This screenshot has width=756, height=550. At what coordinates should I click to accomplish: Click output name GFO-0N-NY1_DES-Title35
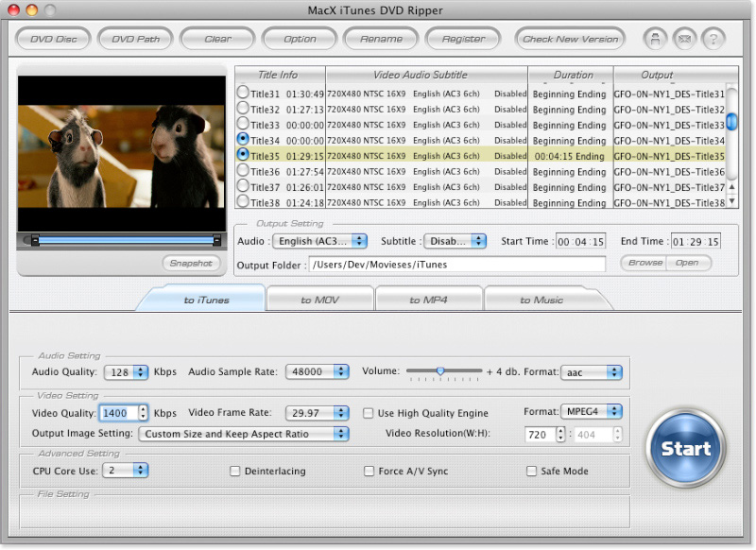[x=669, y=156]
